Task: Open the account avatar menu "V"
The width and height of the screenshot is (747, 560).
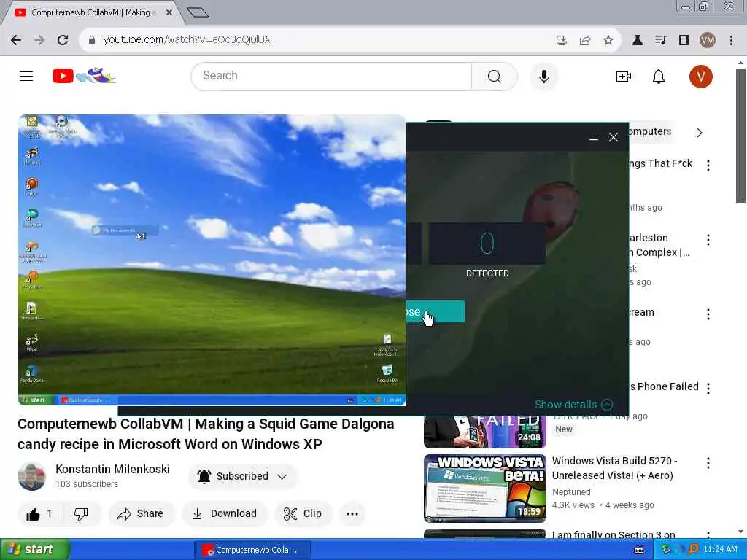Action: pyautogui.click(x=700, y=76)
